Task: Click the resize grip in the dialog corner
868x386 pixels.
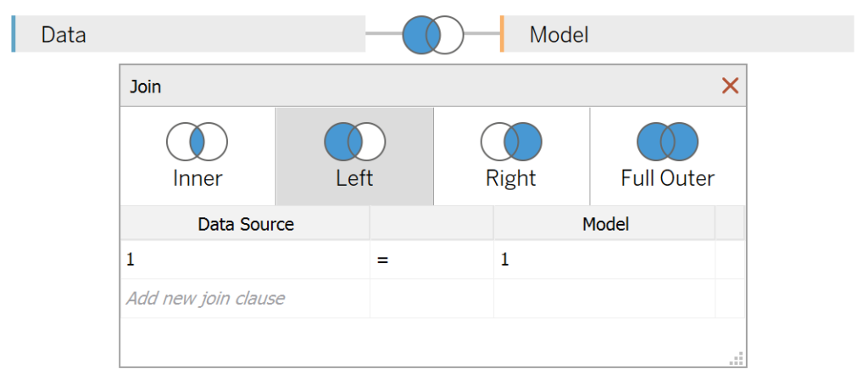Action: [x=737, y=359]
